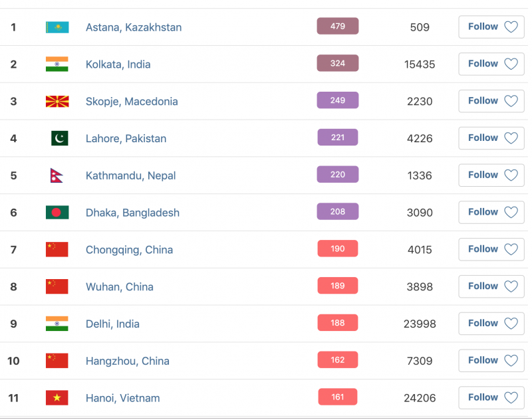This screenshot has width=532, height=420.
Task: Open the Skopje, Macedonia link
Action: click(132, 102)
